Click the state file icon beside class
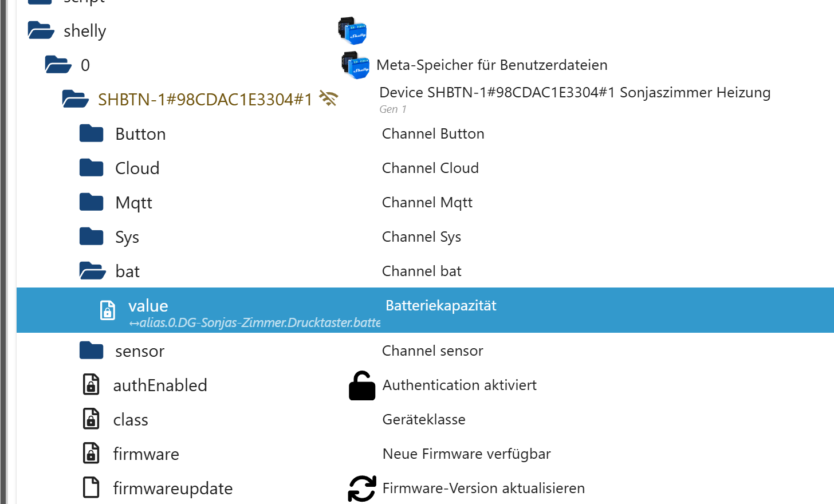This screenshot has width=834, height=504. (x=91, y=419)
